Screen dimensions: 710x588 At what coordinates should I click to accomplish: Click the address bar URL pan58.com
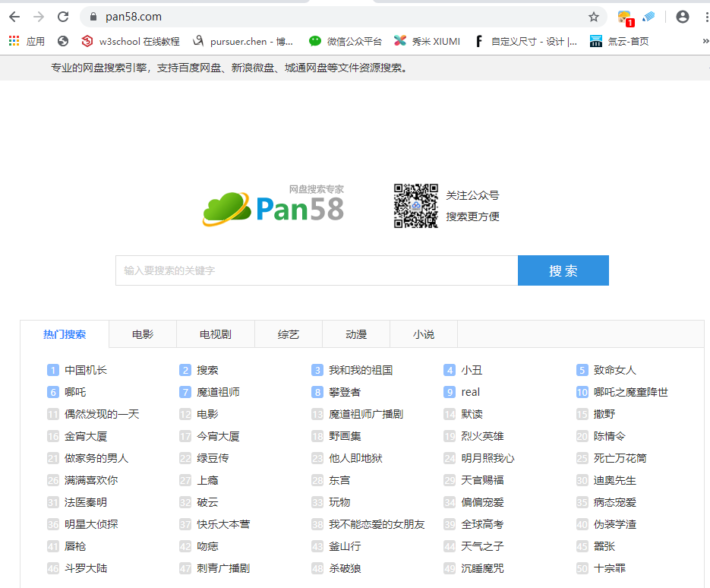(134, 17)
